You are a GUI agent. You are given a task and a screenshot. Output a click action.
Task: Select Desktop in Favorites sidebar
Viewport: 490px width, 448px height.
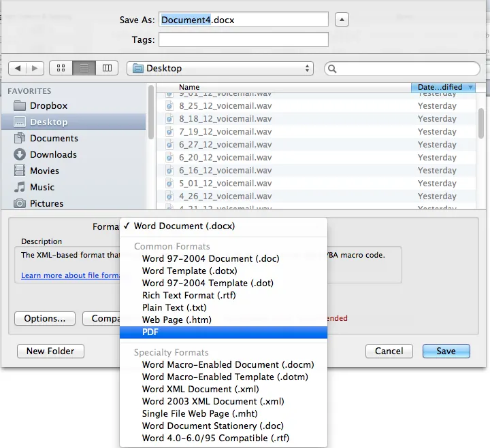[73, 122]
